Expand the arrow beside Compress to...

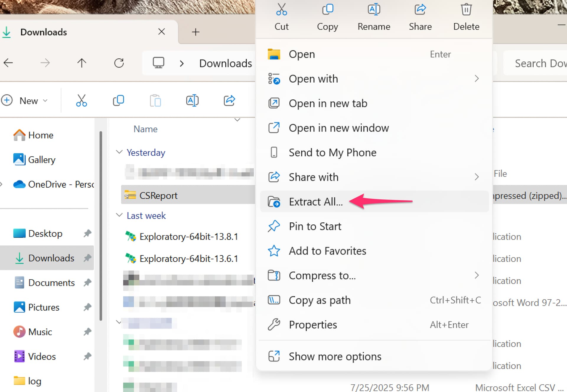coord(477,275)
